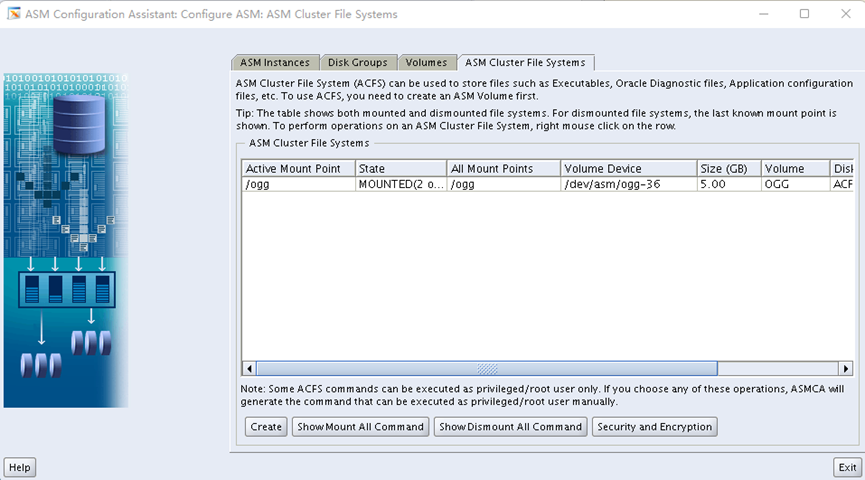
Task: Open the Disk Groups tab
Action: (357, 62)
